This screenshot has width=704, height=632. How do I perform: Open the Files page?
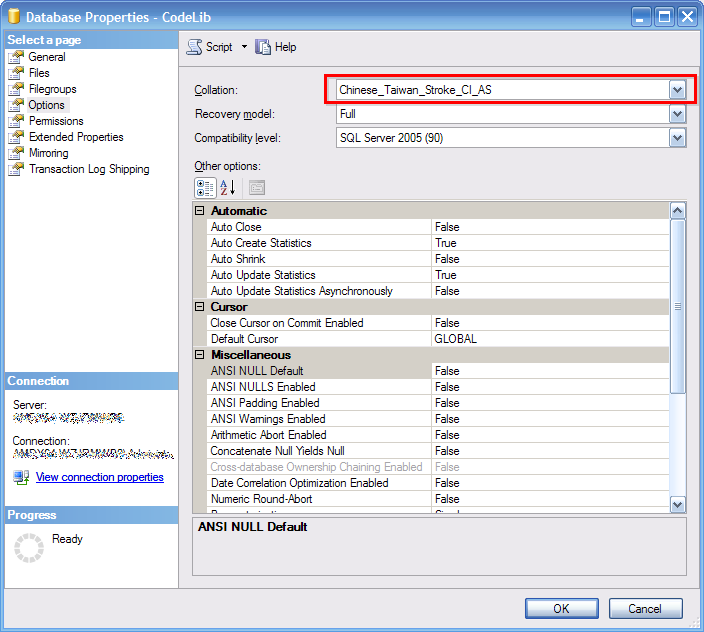[39, 73]
